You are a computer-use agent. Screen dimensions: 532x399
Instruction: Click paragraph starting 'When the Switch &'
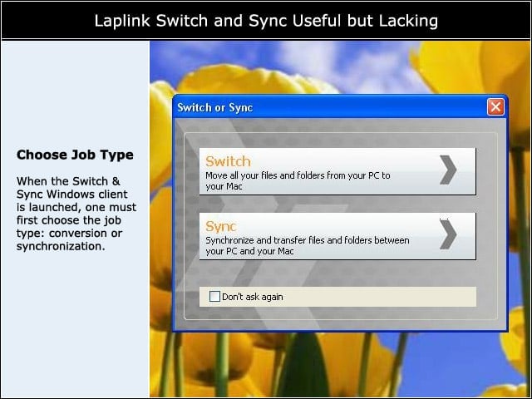[76, 214]
